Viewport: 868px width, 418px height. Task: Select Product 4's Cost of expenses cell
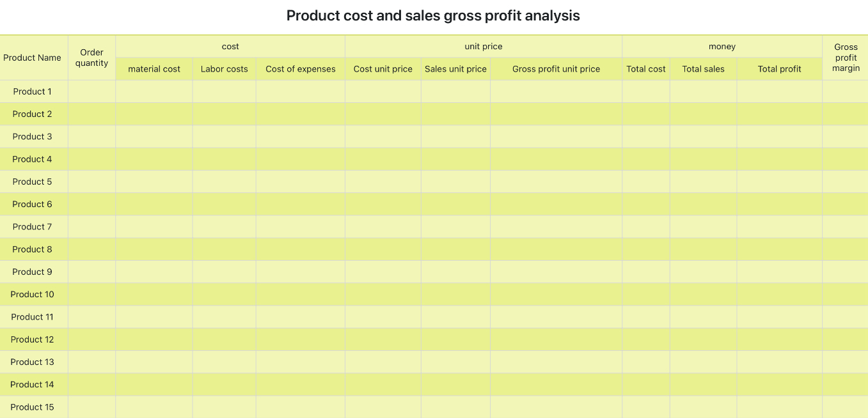[x=301, y=159]
